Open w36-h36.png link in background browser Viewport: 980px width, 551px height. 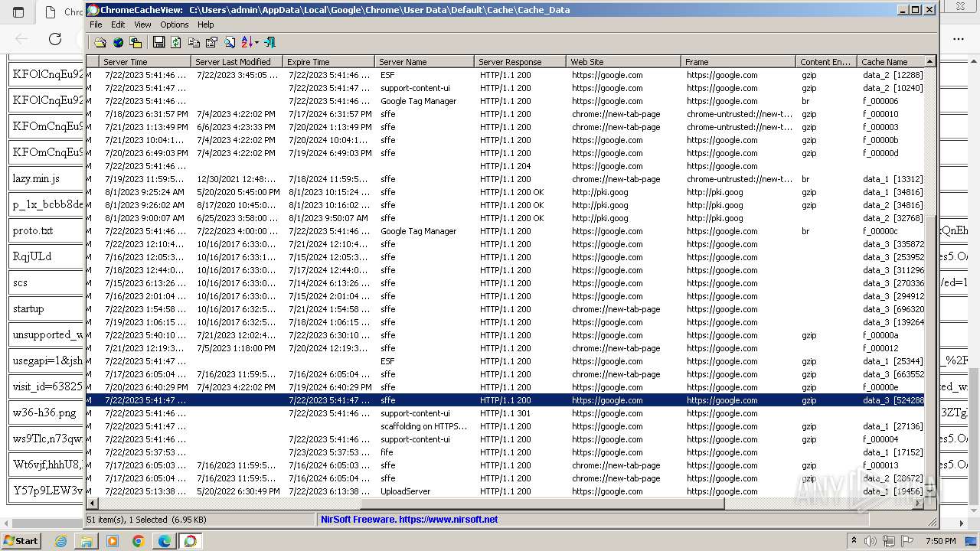[44, 412]
